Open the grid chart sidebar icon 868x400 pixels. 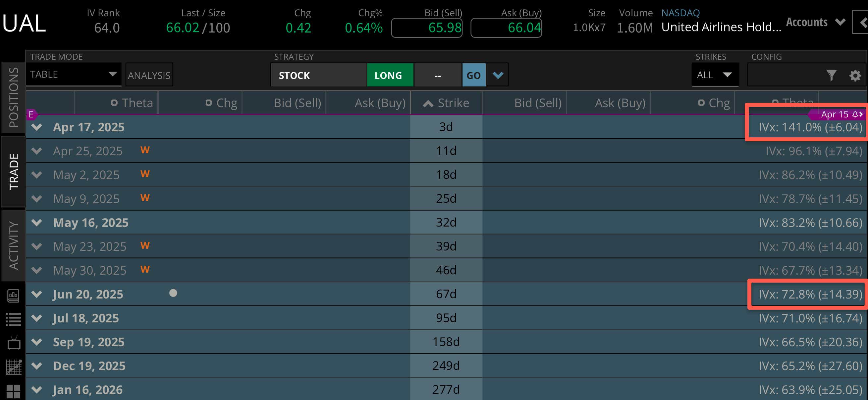click(x=13, y=367)
